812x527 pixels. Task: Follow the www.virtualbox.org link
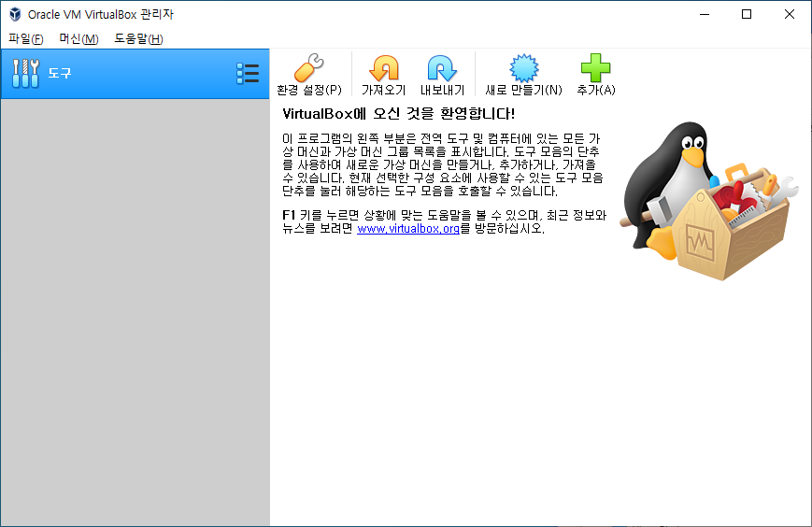408,228
